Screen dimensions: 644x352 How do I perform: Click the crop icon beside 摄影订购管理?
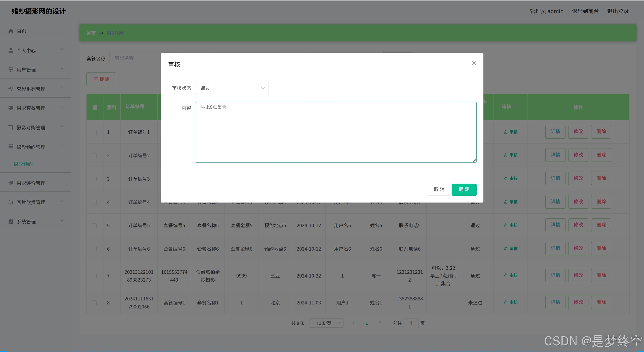pyautogui.click(x=11, y=127)
